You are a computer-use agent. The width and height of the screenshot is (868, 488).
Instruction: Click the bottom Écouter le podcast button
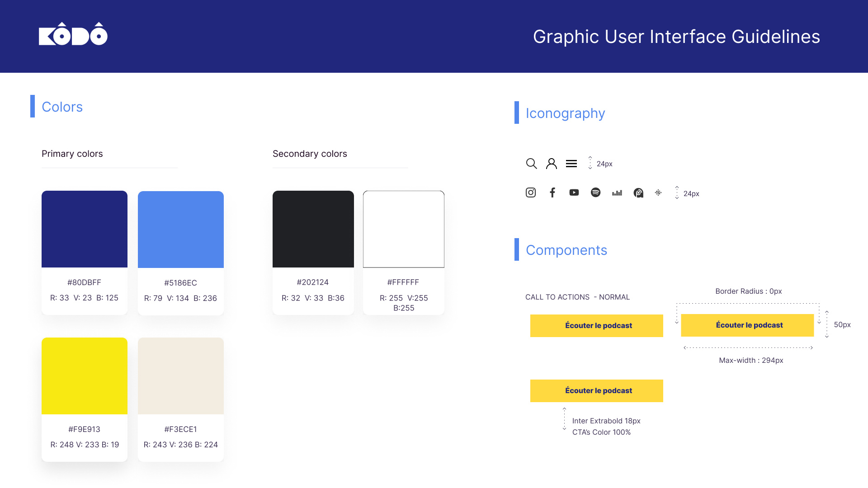596,390
